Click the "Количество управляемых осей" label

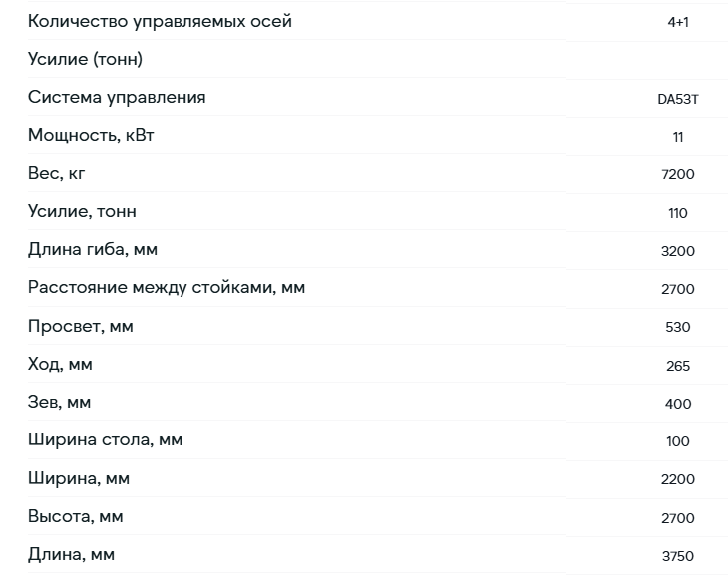point(160,22)
